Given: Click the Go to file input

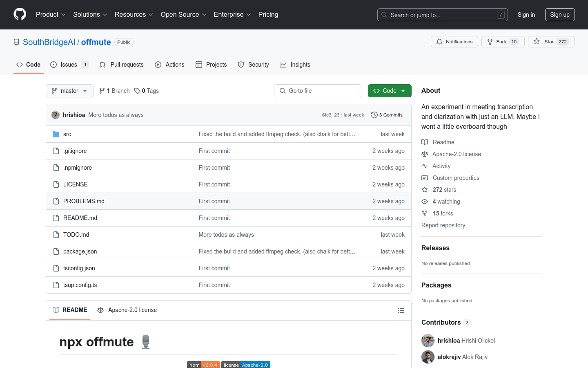Looking at the screenshot, I should [318, 91].
